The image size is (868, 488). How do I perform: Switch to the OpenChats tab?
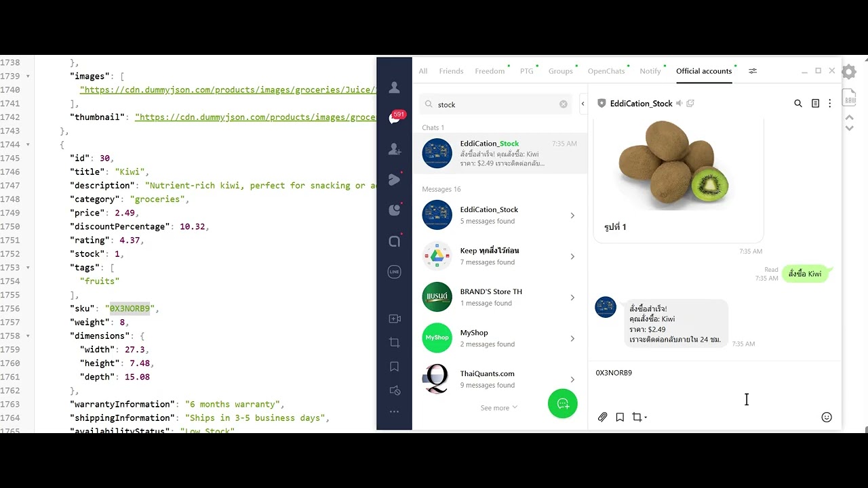click(606, 71)
